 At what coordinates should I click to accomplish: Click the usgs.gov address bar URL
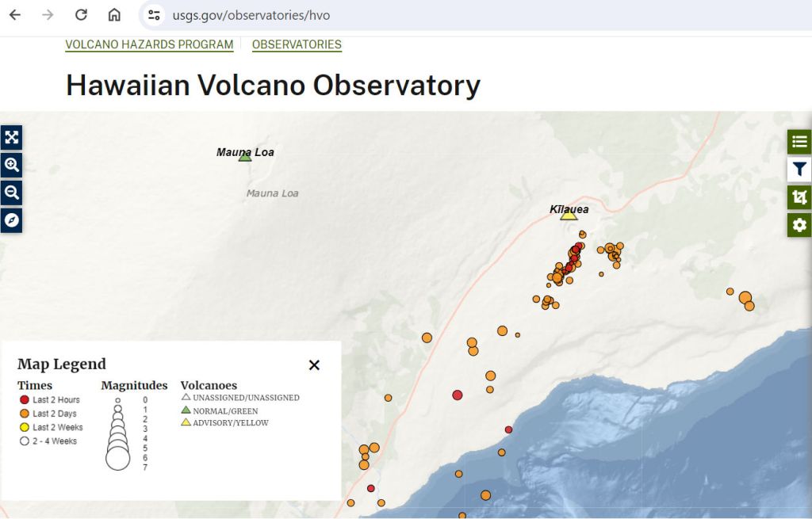tap(251, 15)
